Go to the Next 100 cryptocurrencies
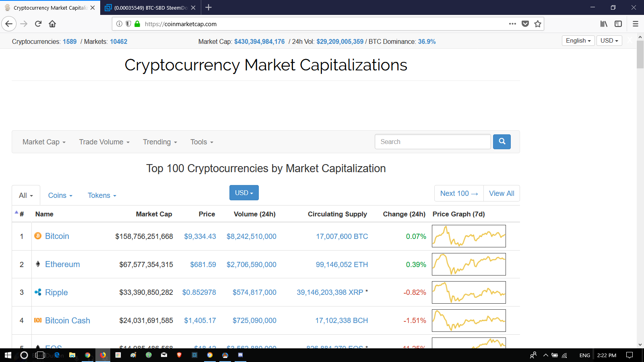The height and width of the screenshot is (362, 644). coord(459,193)
